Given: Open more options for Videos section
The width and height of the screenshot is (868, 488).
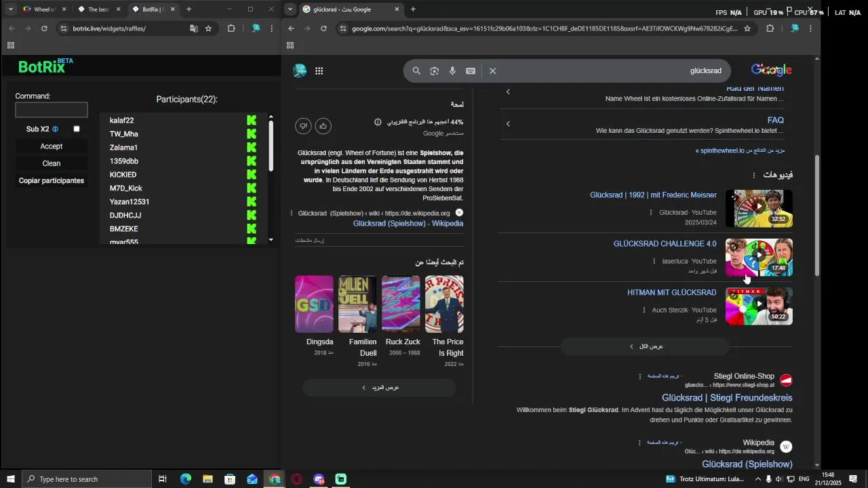Looking at the screenshot, I should pos(753,176).
